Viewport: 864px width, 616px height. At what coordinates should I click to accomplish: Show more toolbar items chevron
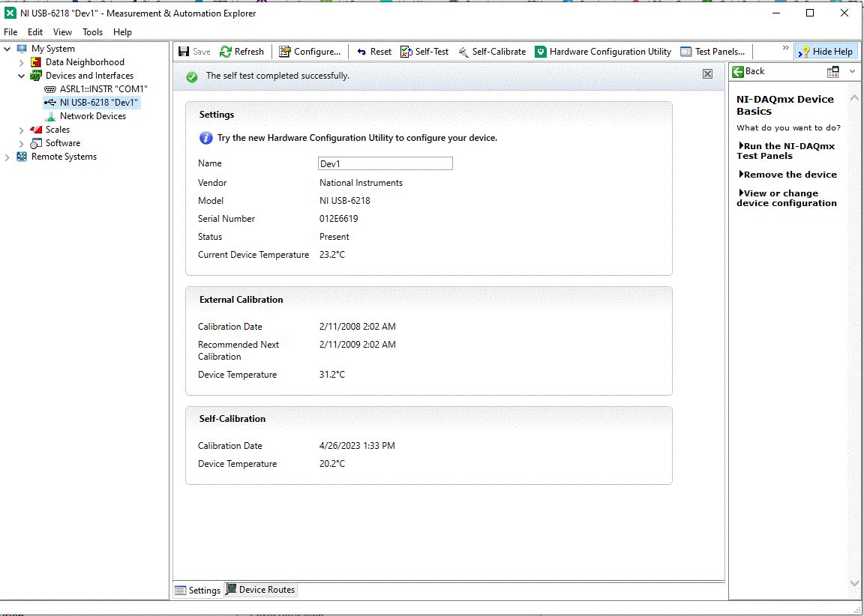click(786, 49)
